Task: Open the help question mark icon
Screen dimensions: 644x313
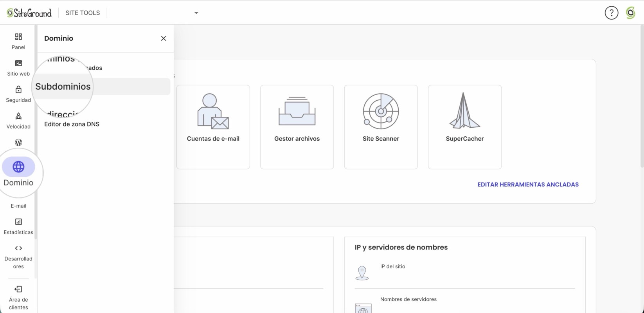Action: pyautogui.click(x=612, y=13)
